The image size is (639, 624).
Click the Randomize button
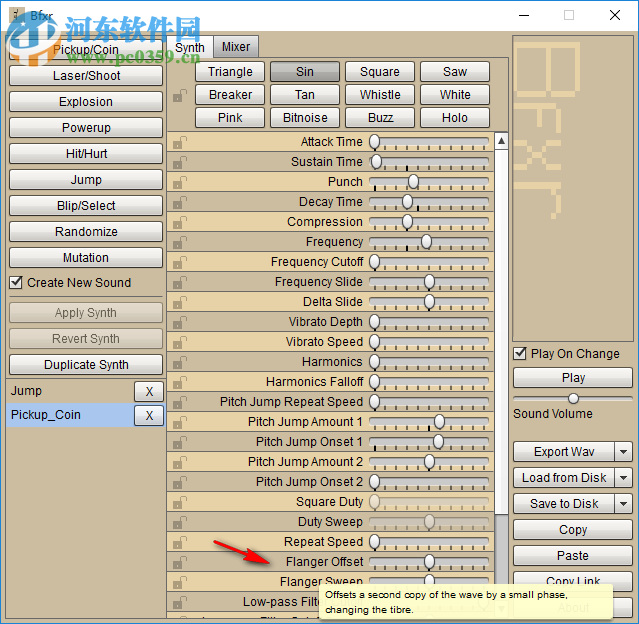pyautogui.click(x=86, y=232)
